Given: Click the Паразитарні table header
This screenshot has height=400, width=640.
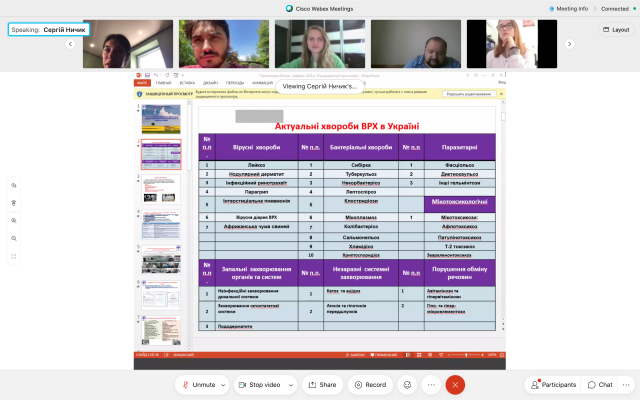Looking at the screenshot, I should point(460,147).
